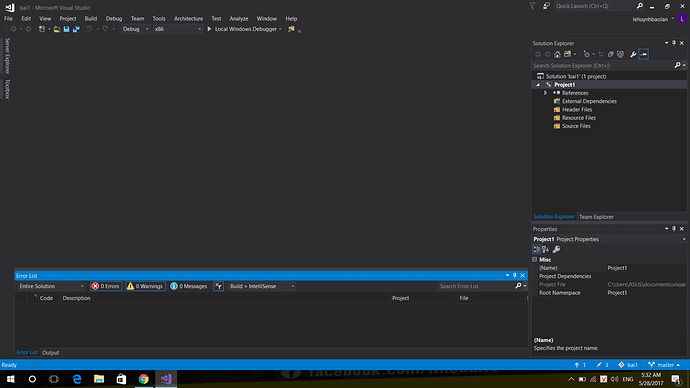Click the Error List search magnifier icon
The height and width of the screenshot is (388, 690).
coord(518,286)
